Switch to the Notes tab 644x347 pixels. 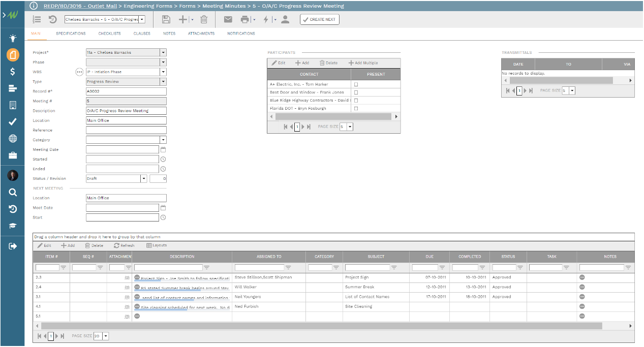click(169, 34)
